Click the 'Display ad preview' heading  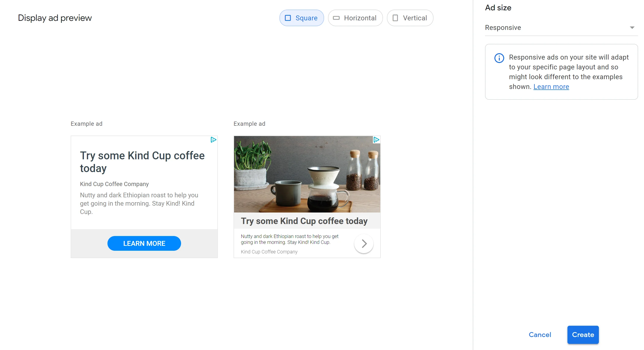point(55,18)
